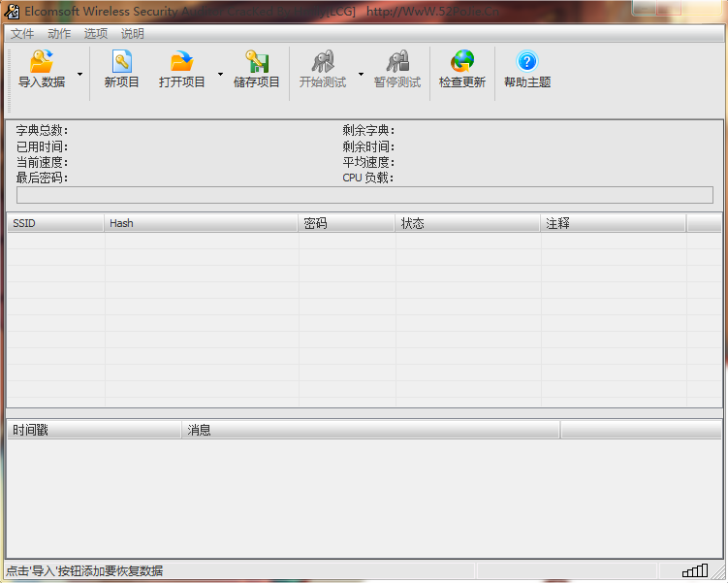Click the 时间戳 log column header
Screen dimensions: 728x583
coord(94,430)
